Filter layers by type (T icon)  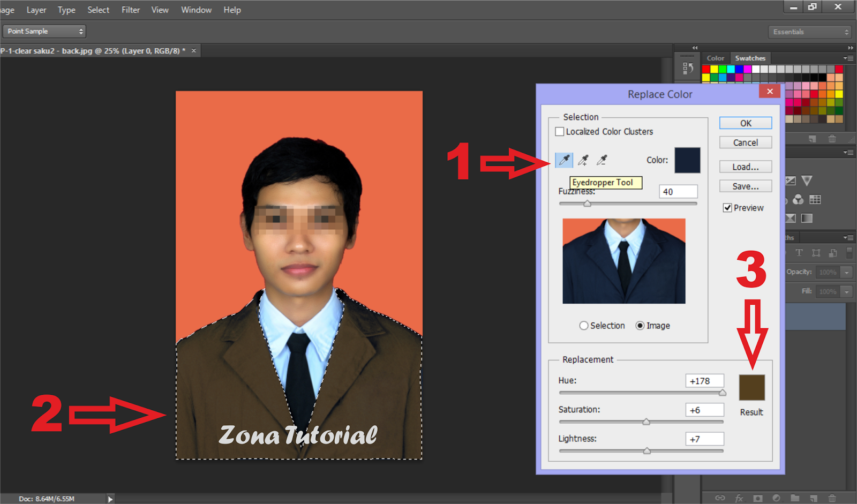tap(799, 253)
